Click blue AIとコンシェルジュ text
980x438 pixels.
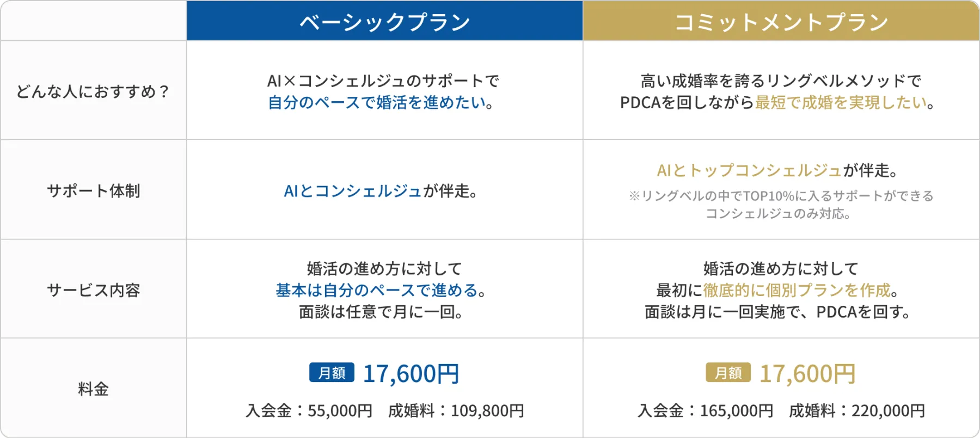(x=353, y=190)
